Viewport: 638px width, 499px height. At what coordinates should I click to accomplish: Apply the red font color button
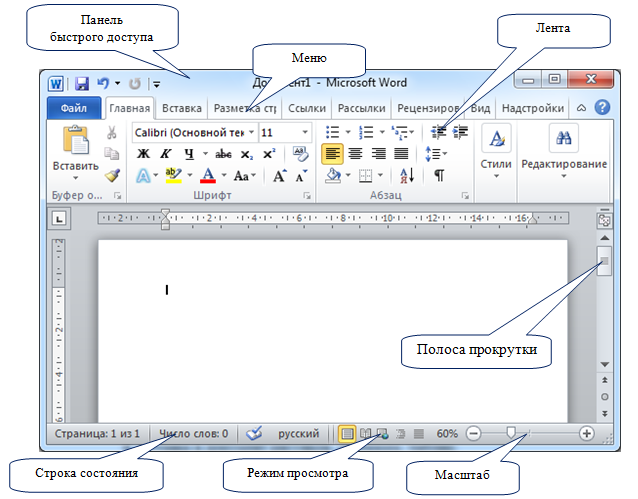(208, 176)
